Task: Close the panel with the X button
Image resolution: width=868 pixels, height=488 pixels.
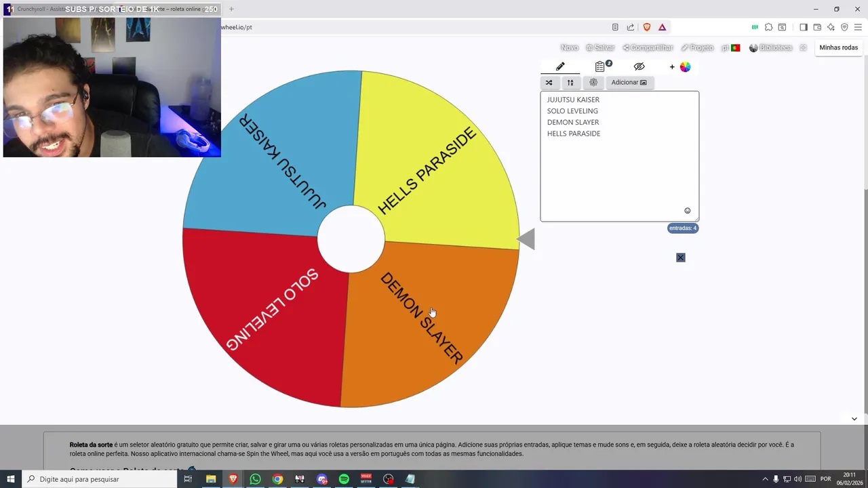Action: pos(681,258)
